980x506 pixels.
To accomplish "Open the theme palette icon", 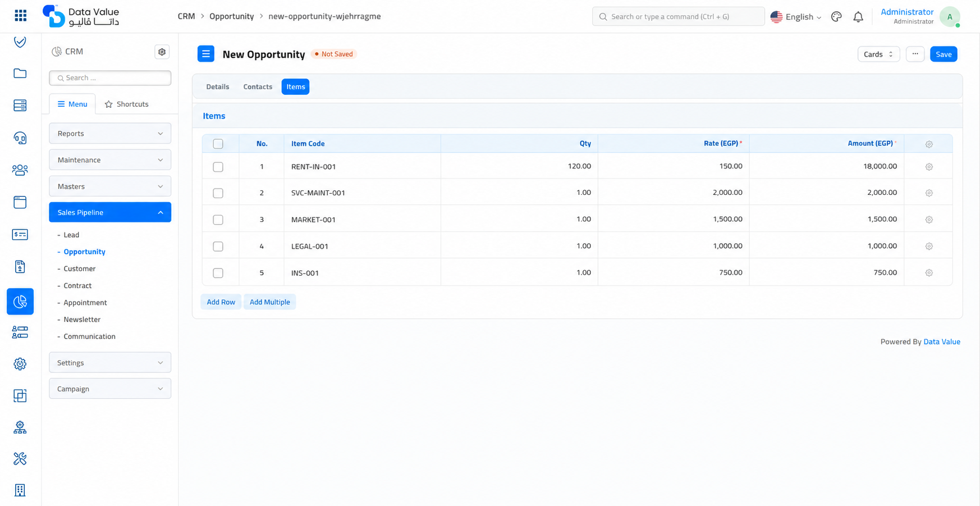I will [x=836, y=16].
